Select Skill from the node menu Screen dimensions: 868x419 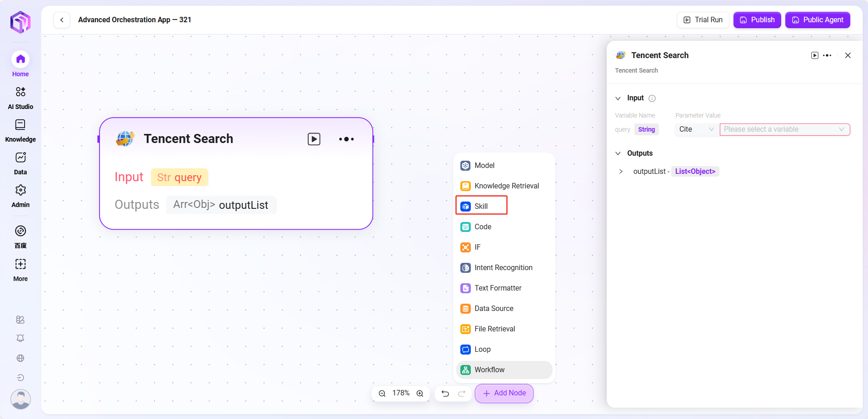point(481,206)
